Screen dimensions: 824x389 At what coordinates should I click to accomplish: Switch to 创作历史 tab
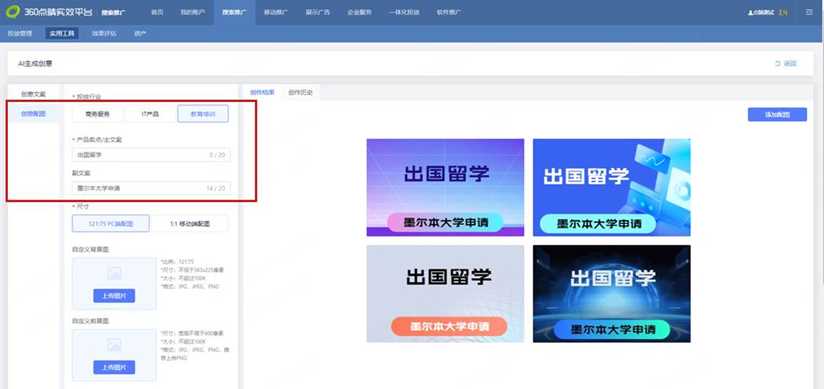click(300, 92)
